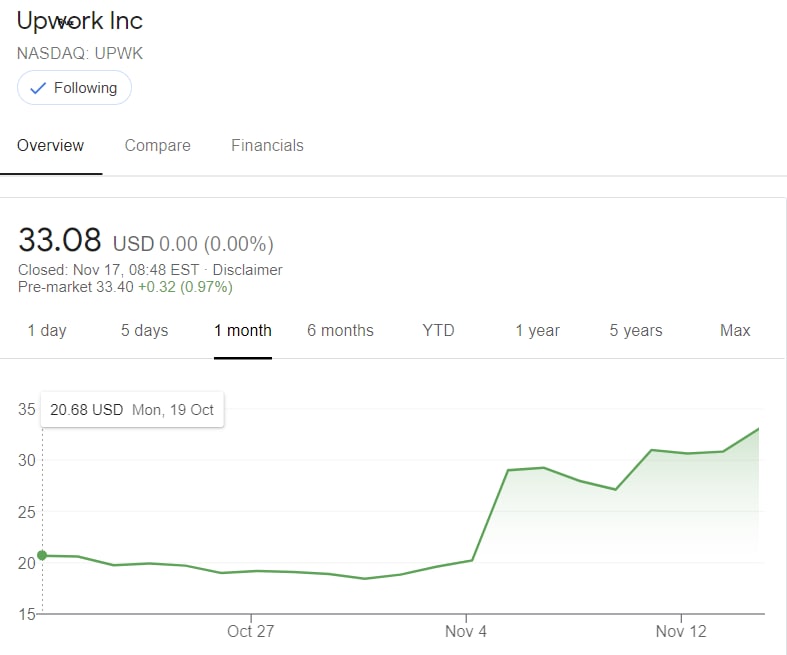Select the 1 year chart range

[x=538, y=331]
